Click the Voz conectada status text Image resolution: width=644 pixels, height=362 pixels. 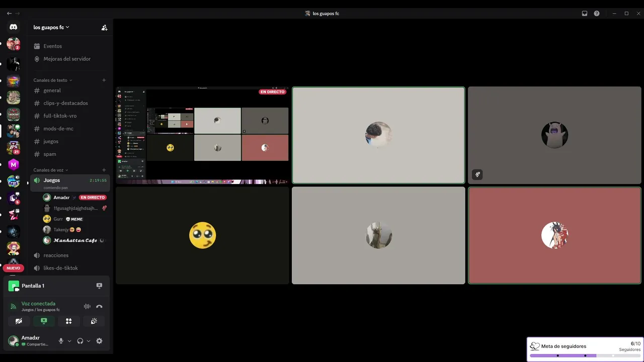[x=38, y=304]
